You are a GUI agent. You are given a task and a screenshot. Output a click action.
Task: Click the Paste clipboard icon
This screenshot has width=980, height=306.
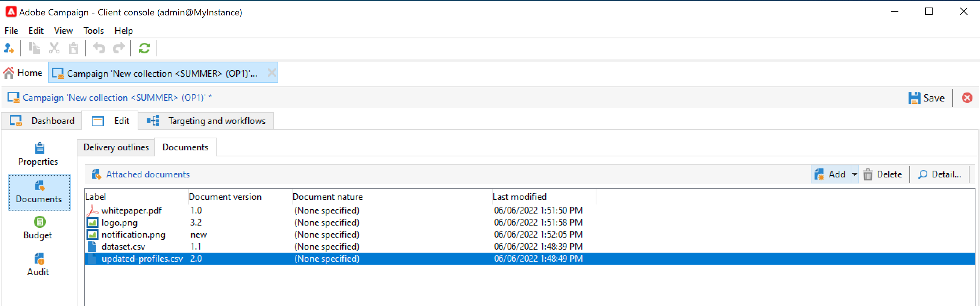(x=73, y=48)
